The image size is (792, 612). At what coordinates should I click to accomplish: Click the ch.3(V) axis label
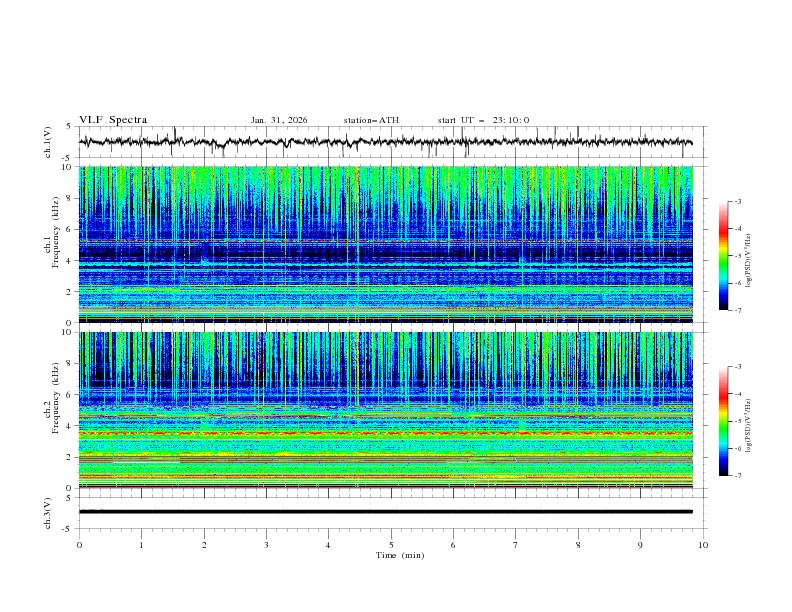[50, 511]
